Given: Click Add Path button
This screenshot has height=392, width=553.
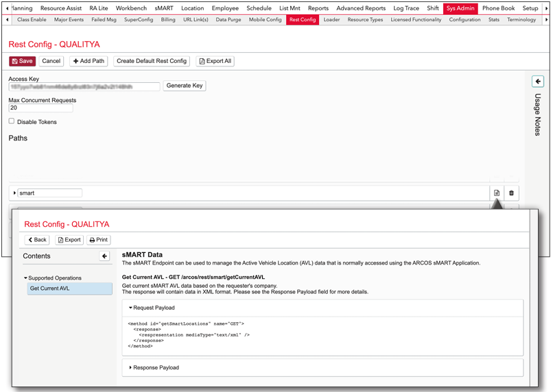Looking at the screenshot, I should pyautogui.click(x=89, y=61).
